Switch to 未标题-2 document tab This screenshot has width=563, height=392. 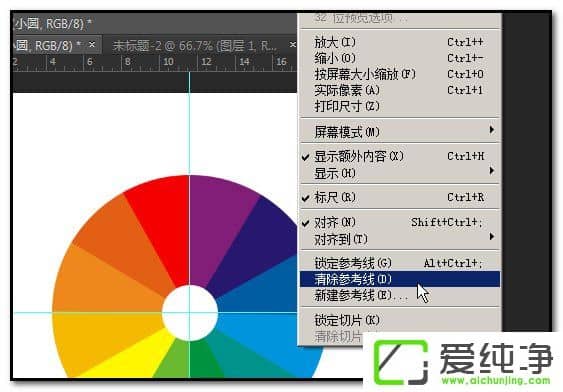(195, 46)
